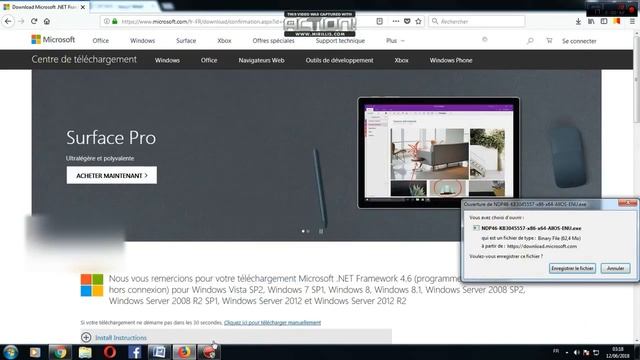Image resolution: width=640 pixels, height=360 pixels.
Task: Click the taskbar clock
Action: tap(618, 352)
